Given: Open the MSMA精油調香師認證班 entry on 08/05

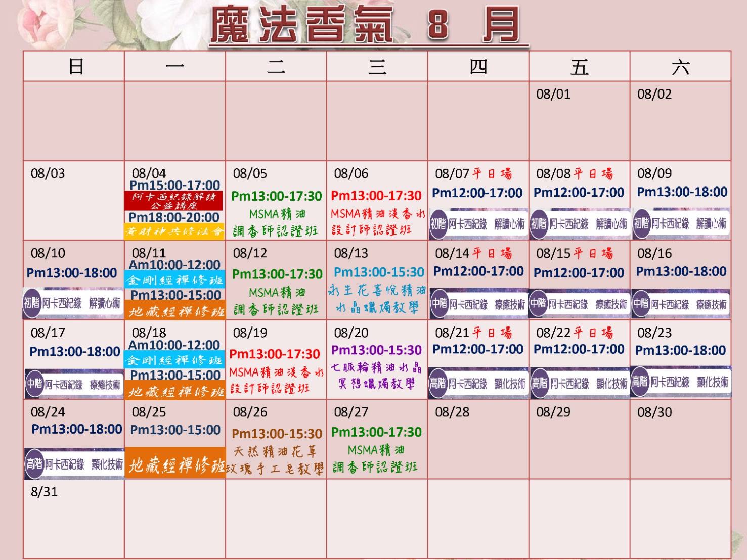Looking at the screenshot, I should click(x=276, y=222).
